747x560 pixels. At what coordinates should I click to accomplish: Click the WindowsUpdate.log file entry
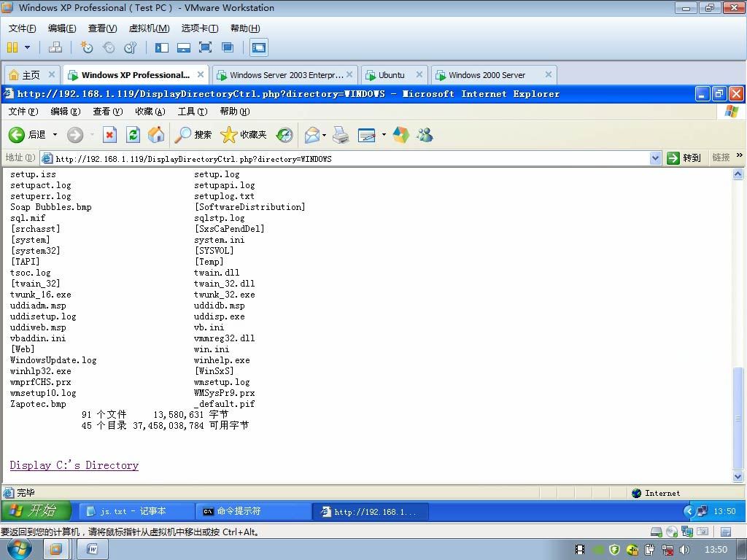53,360
